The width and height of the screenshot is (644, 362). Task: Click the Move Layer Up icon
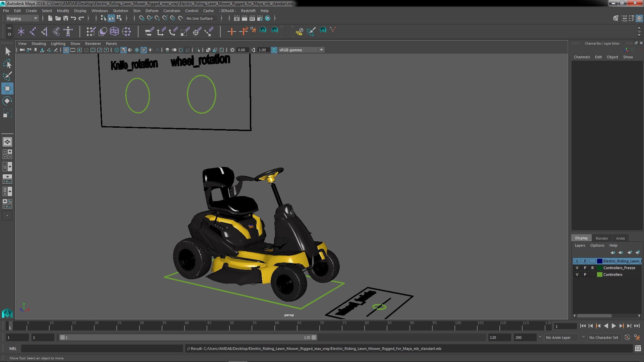(613, 252)
